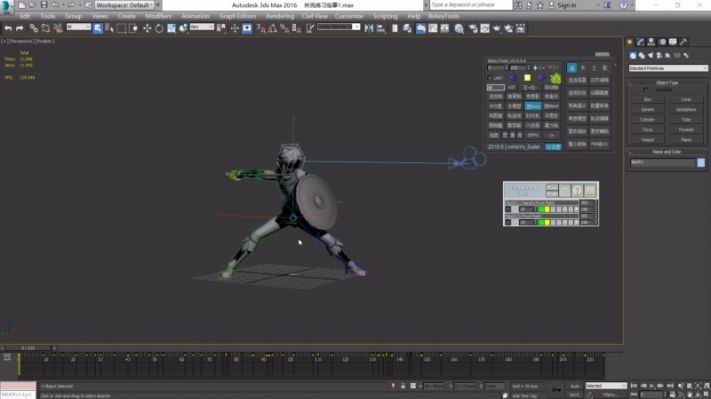Select the Lights create category
The image size is (711, 399).
tap(651, 55)
